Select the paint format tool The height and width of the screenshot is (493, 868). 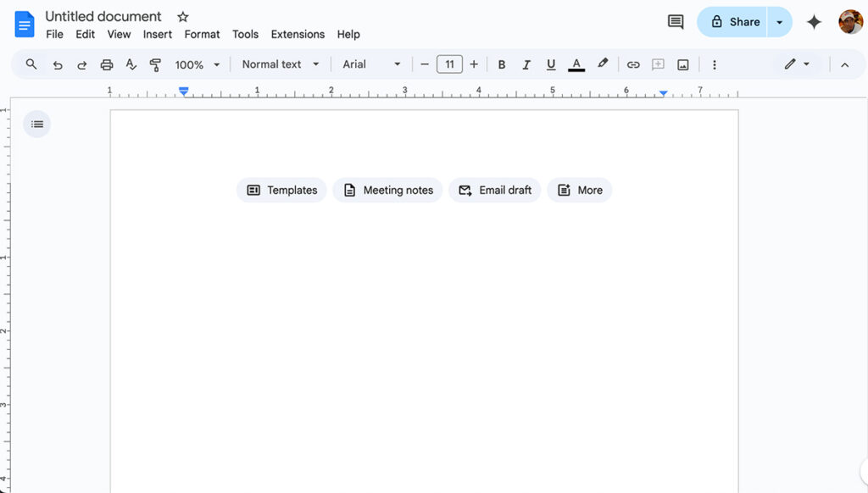[155, 64]
